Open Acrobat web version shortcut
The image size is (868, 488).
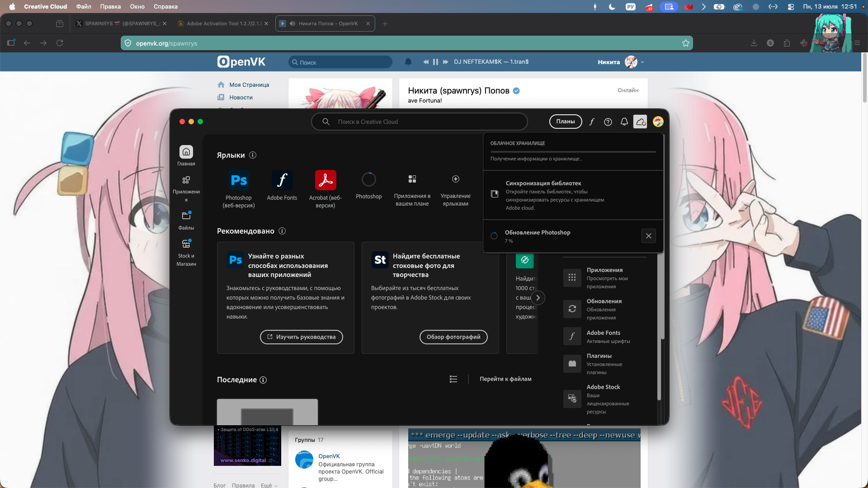point(325,189)
